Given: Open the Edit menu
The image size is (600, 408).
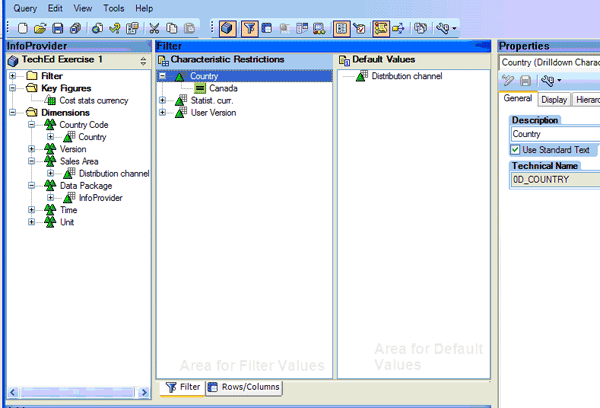Looking at the screenshot, I should [x=55, y=8].
